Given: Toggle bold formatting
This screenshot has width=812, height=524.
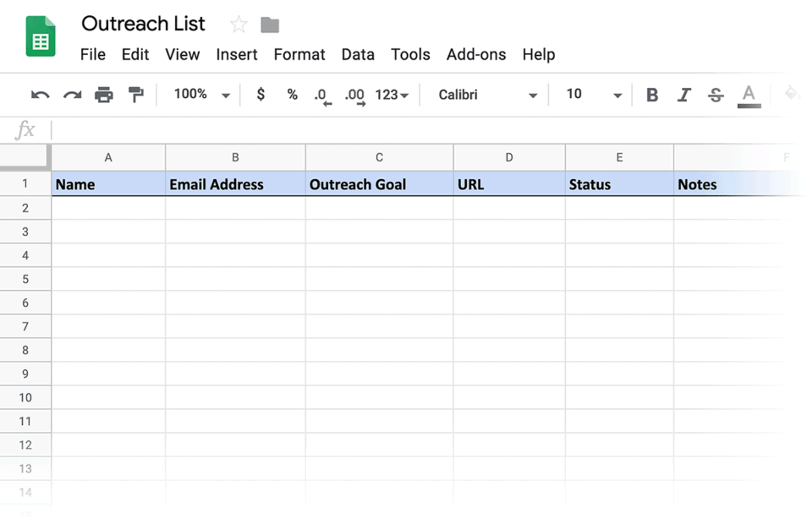Looking at the screenshot, I should tap(651, 94).
